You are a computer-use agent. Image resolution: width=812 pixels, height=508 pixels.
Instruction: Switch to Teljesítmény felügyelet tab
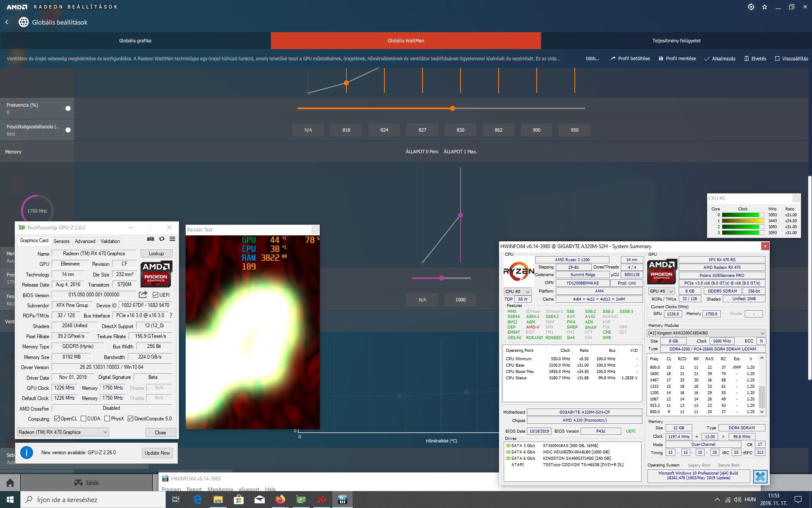tap(677, 41)
